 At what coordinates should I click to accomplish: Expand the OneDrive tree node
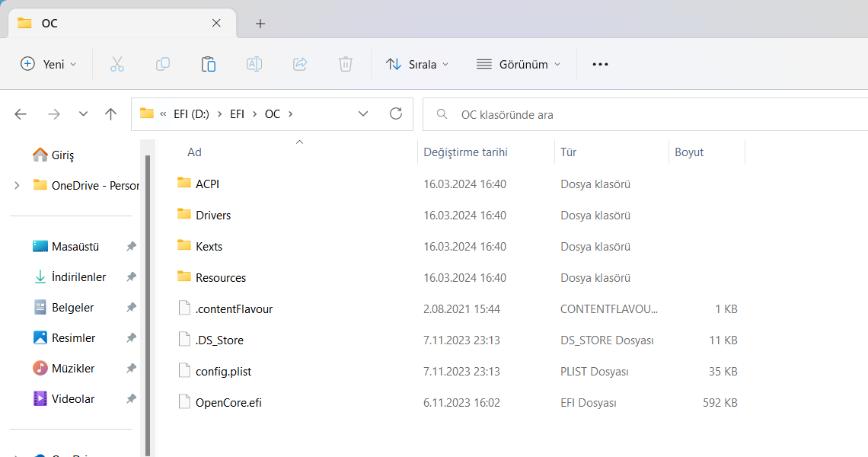pos(17,185)
